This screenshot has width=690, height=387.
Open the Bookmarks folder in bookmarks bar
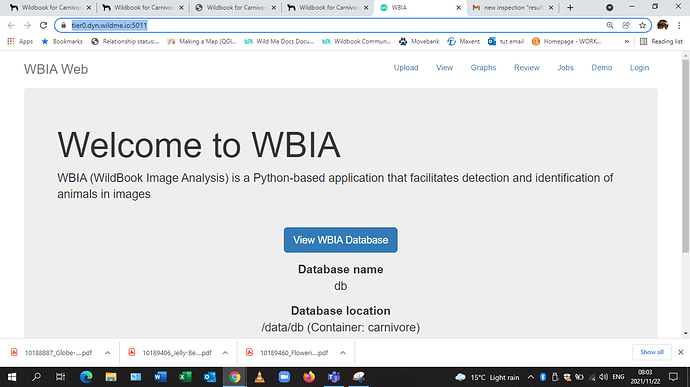(62, 41)
